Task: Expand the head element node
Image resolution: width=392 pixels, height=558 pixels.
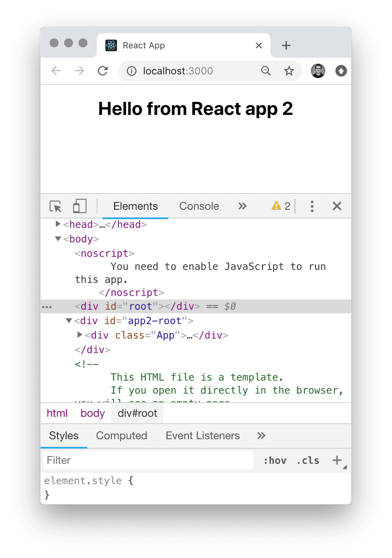Action: [x=58, y=224]
